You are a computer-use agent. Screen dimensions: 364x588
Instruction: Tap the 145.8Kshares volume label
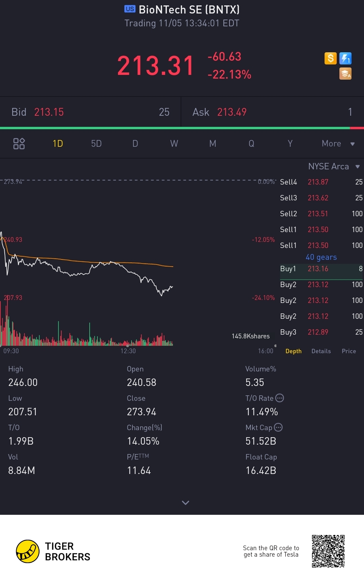click(x=251, y=336)
